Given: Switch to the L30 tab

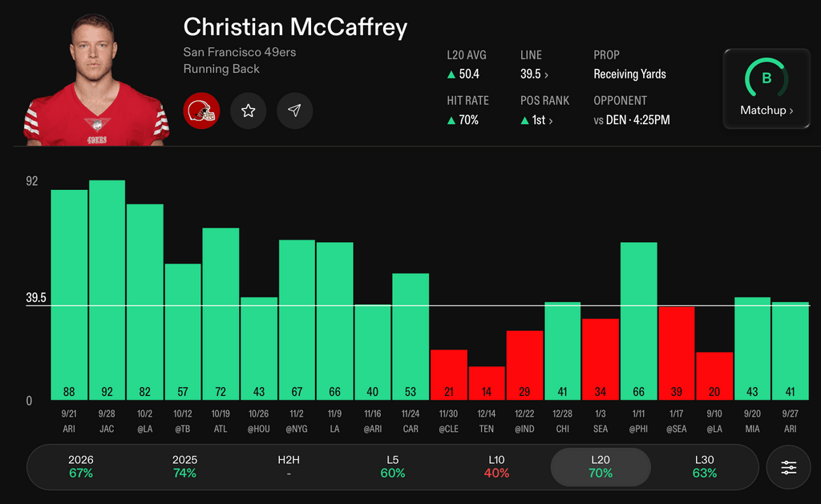Looking at the screenshot, I should [x=704, y=466].
